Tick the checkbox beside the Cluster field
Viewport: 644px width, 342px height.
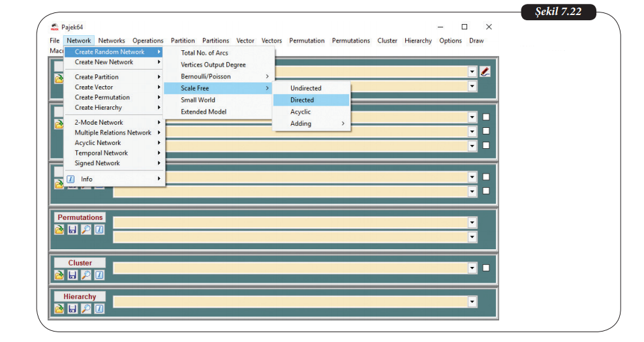pyautogui.click(x=485, y=268)
